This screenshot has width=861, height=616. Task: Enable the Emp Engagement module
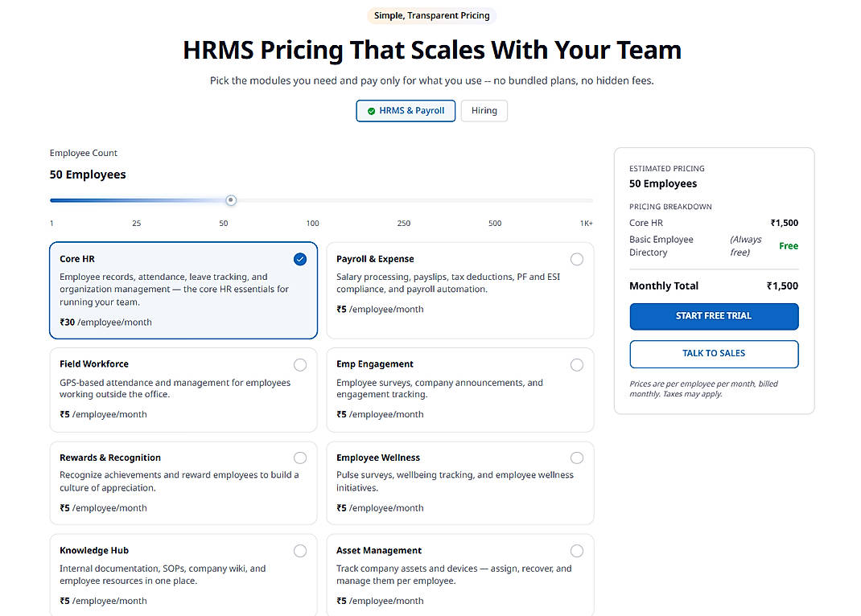577,365
